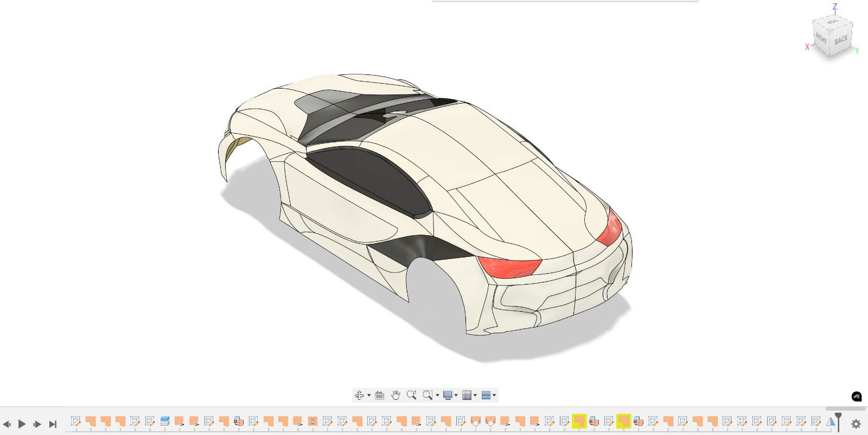Viewport: 868px width, 435px height.
Task: Select the Orbit tool in navigation bar
Action: tap(359, 395)
